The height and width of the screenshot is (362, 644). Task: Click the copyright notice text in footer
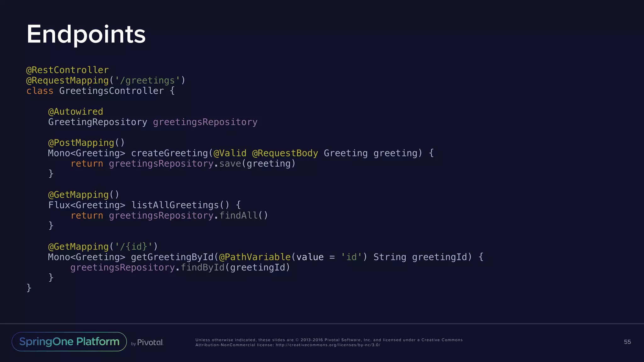[x=329, y=340]
